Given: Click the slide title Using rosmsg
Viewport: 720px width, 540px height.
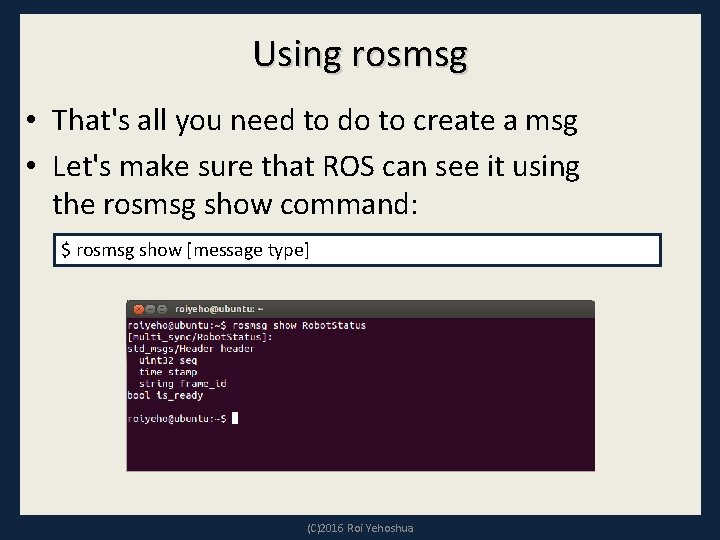Looking at the screenshot, I should click(x=360, y=55).
